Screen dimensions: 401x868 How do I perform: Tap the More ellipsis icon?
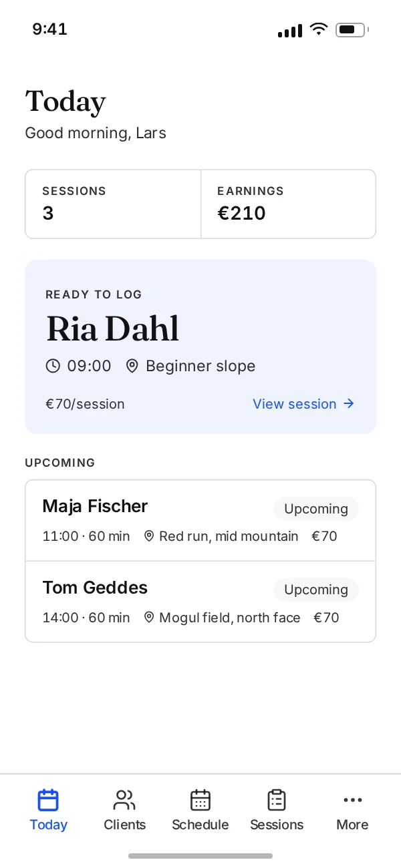click(x=352, y=800)
